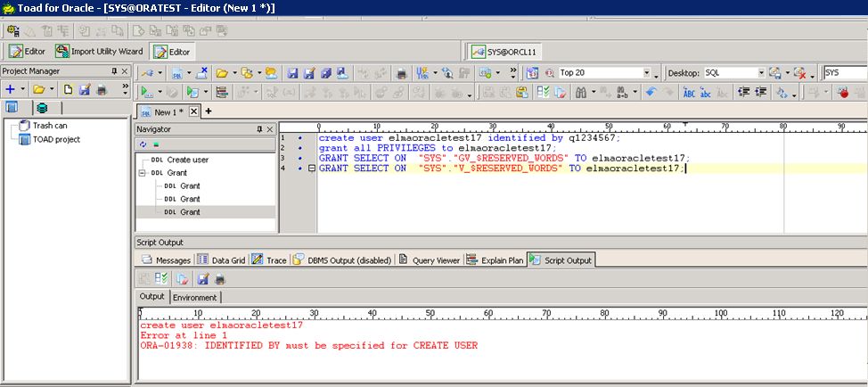Open the DBMS Output (disabled) tab
868x387 pixels.
[343, 260]
